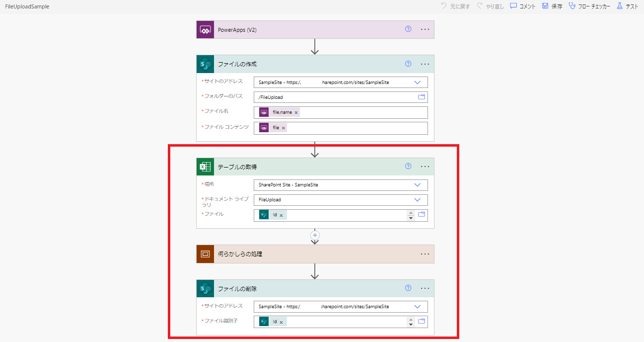The width and height of the screenshot is (644, 342).
Task: Click the help icon on ファイルの作成 step
Action: click(408, 64)
